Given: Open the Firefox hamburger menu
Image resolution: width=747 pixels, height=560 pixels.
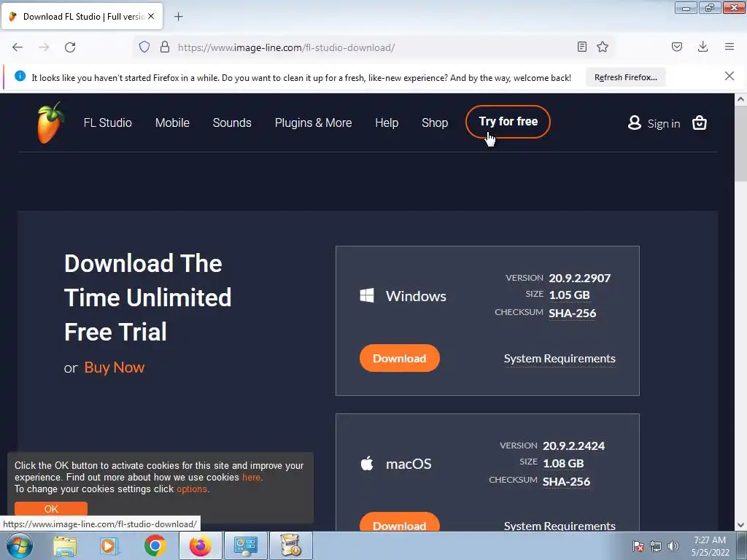Looking at the screenshot, I should [x=729, y=47].
